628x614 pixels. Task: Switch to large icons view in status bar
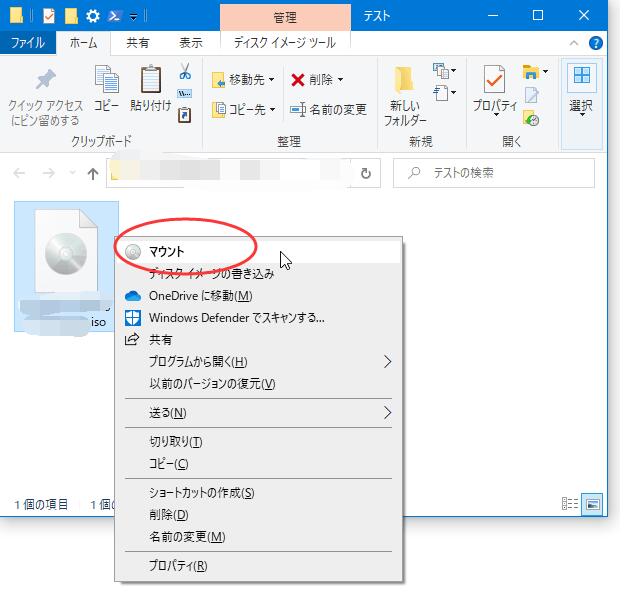[x=593, y=504]
